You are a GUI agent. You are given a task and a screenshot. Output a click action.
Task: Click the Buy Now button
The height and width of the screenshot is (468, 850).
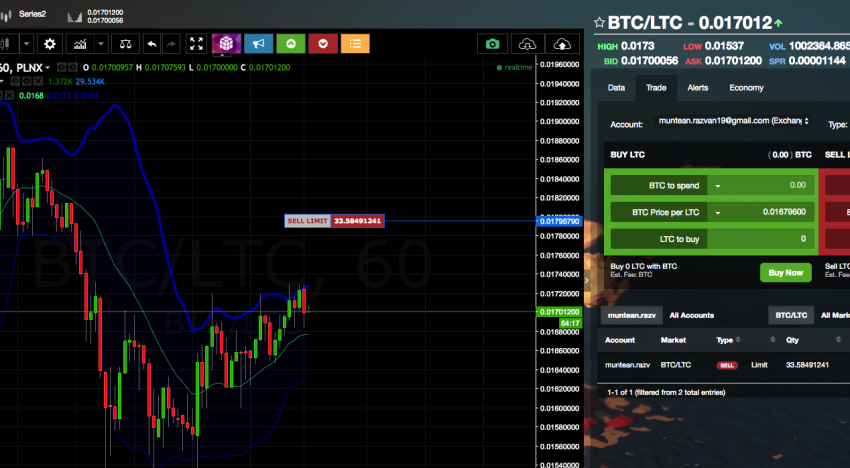click(x=785, y=273)
